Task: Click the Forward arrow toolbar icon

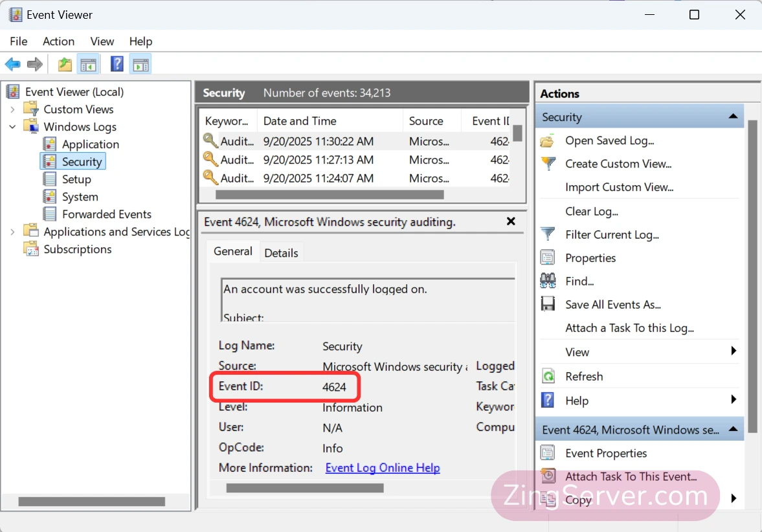Action: [x=35, y=64]
